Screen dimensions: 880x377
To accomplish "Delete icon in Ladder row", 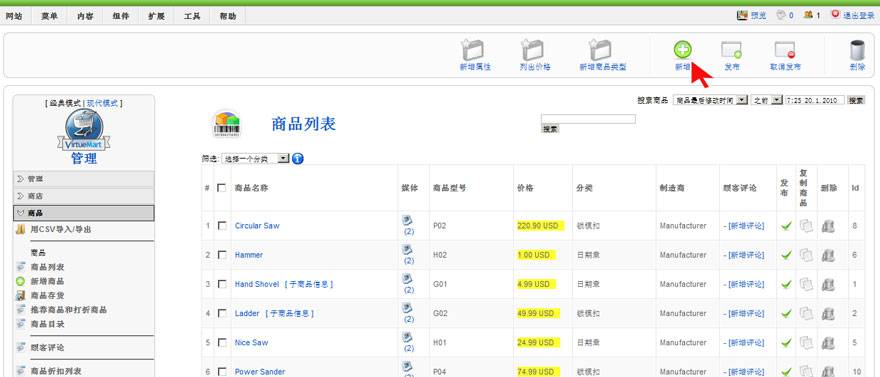I will 828,313.
